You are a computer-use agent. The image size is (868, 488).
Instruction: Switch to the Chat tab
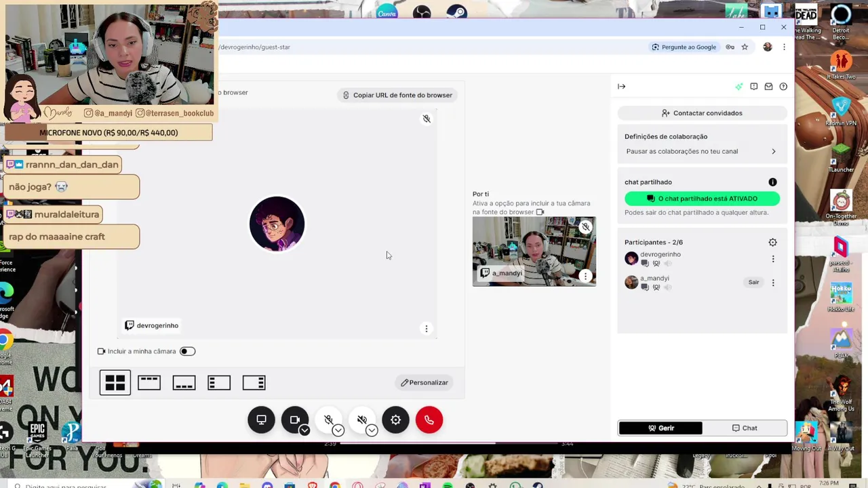(745, 428)
